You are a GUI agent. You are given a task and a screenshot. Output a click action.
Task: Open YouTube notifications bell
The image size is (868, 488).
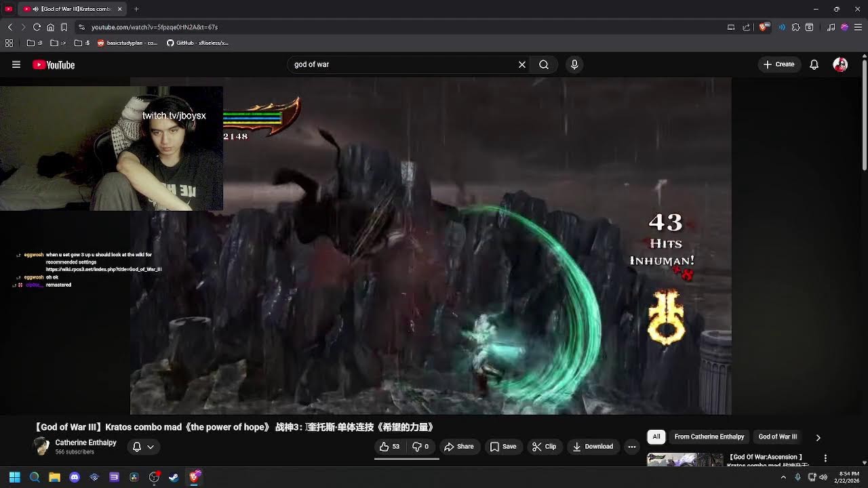[x=814, y=64]
